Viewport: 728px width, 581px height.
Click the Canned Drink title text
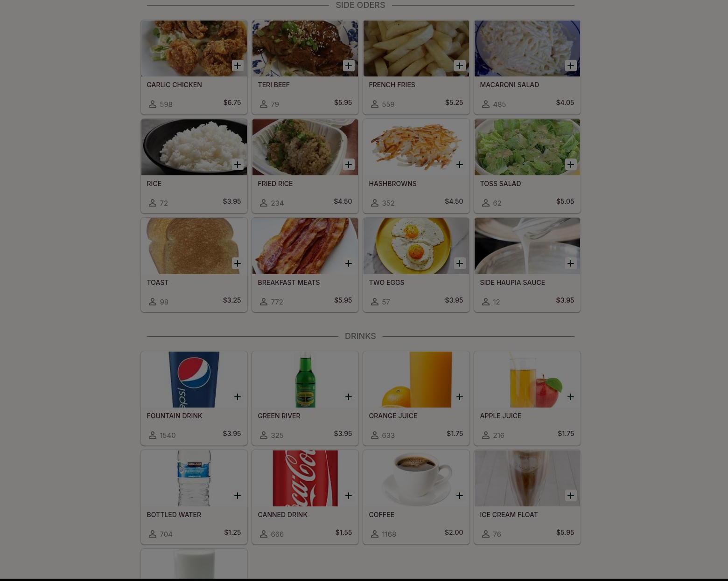282,515
